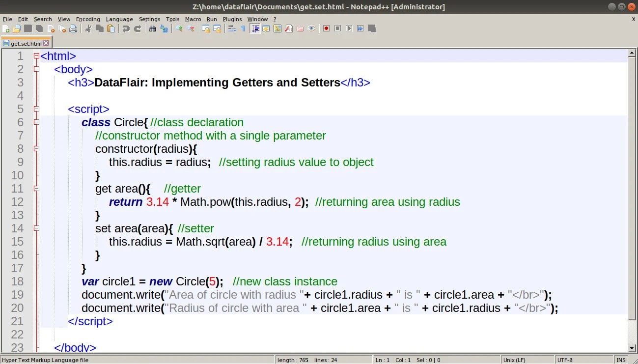
Task: Toggle file monitoring eye icon
Action: (311, 28)
